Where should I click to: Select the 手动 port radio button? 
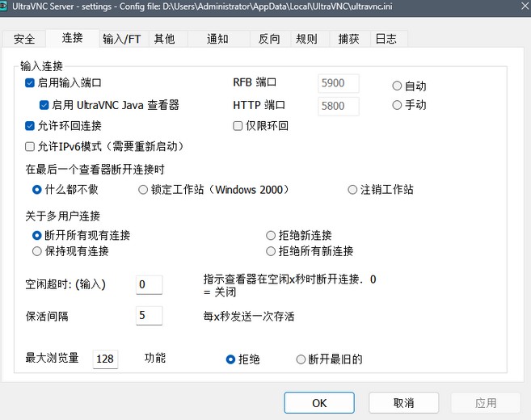[x=397, y=105]
